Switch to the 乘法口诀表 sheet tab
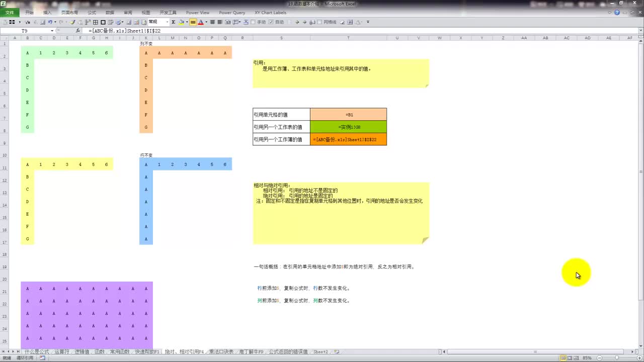Viewport: 644px width, 362px height. click(221, 352)
